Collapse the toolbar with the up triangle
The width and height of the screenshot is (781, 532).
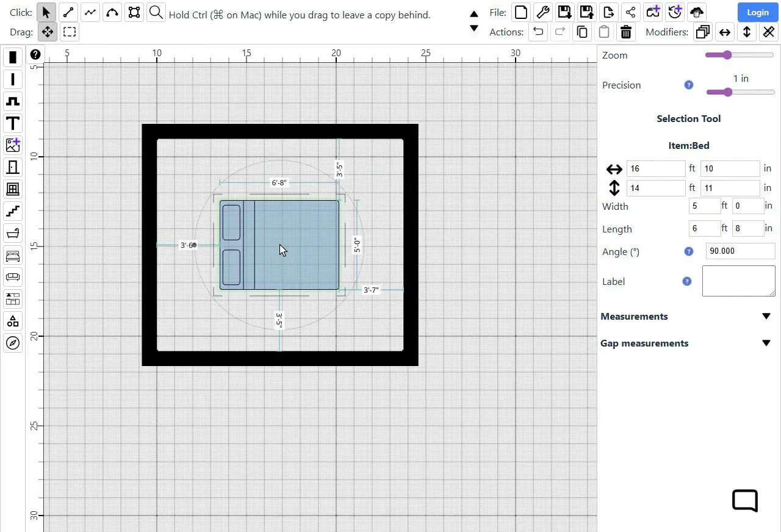[x=473, y=14]
